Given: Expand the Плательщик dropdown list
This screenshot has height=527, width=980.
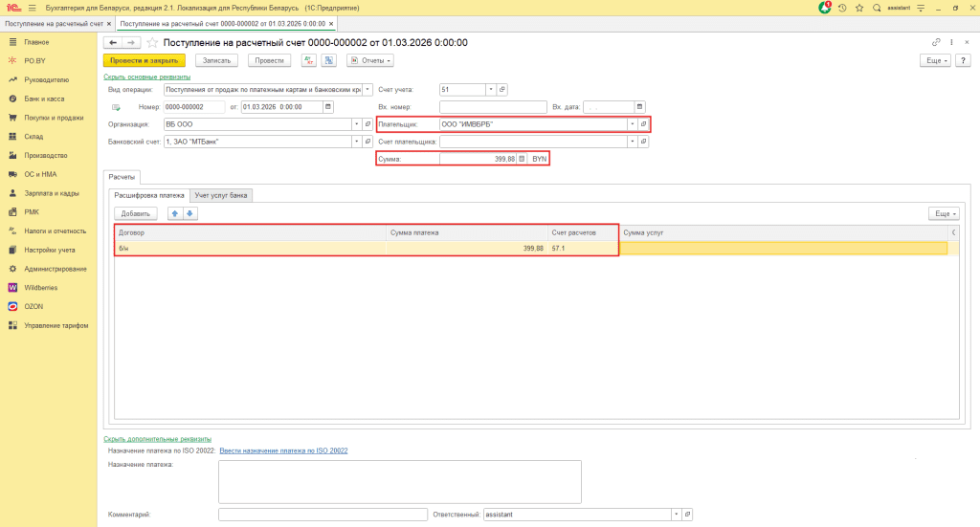Looking at the screenshot, I should 633,124.
